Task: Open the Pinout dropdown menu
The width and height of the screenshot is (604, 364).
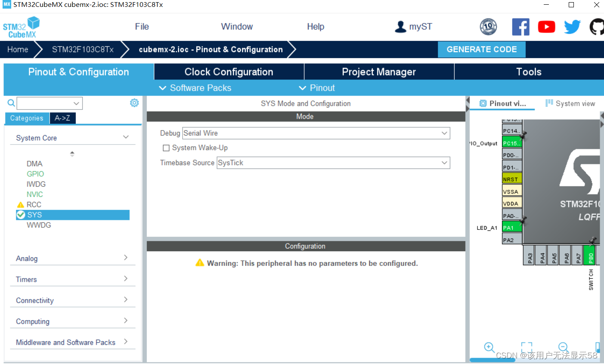Action: [317, 88]
